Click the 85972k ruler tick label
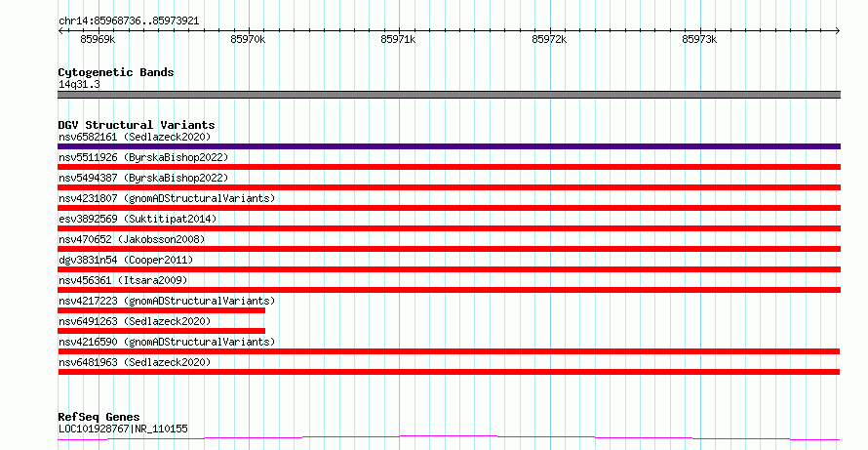The height and width of the screenshot is (450, 868). [549, 39]
